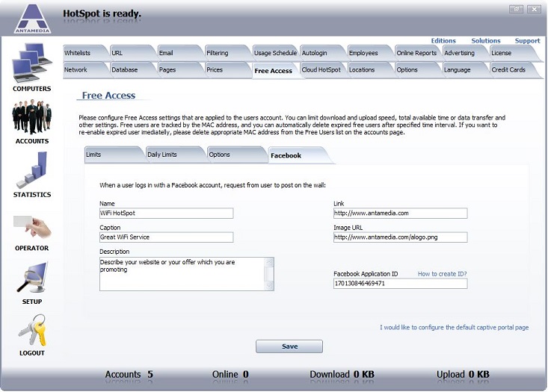Click Description scrollbar up arrow

click(269, 262)
